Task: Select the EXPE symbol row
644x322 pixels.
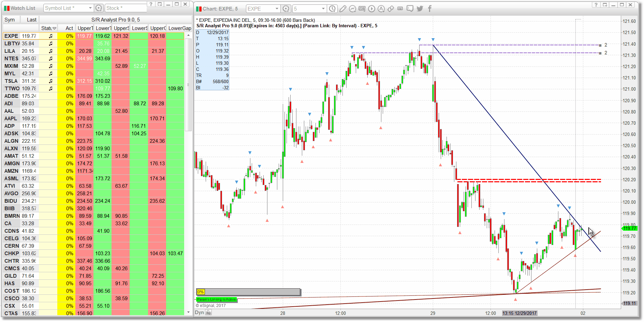Action: 93,36
